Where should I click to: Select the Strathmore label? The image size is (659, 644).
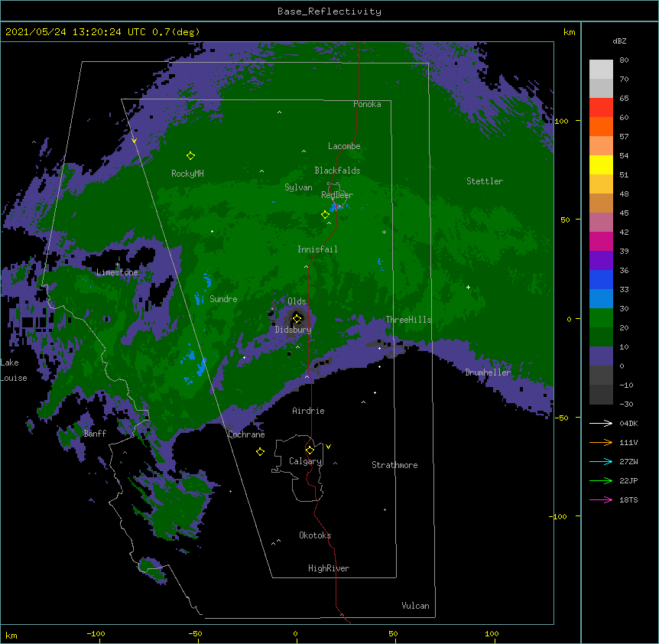tap(394, 465)
